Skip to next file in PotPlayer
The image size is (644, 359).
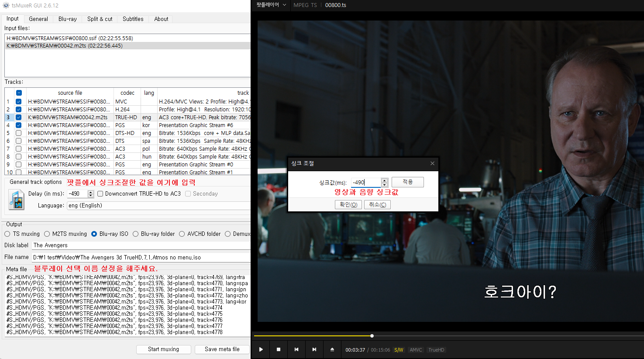click(x=314, y=349)
